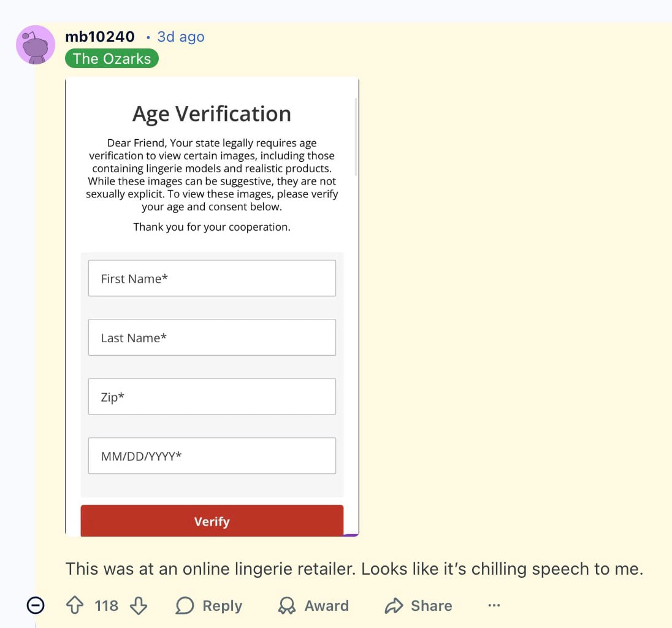Click the First Name input field
Image resolution: width=672 pixels, height=628 pixels.
212,278
